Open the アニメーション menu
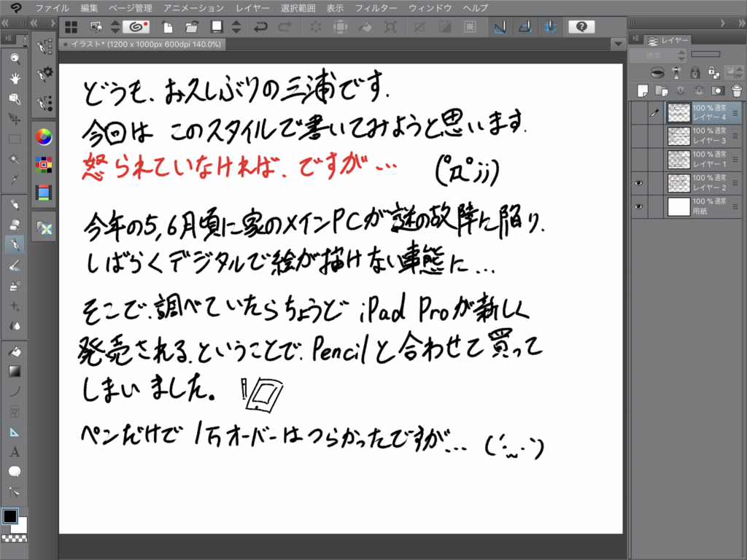Screen dimensions: 747x560 click(195, 9)
